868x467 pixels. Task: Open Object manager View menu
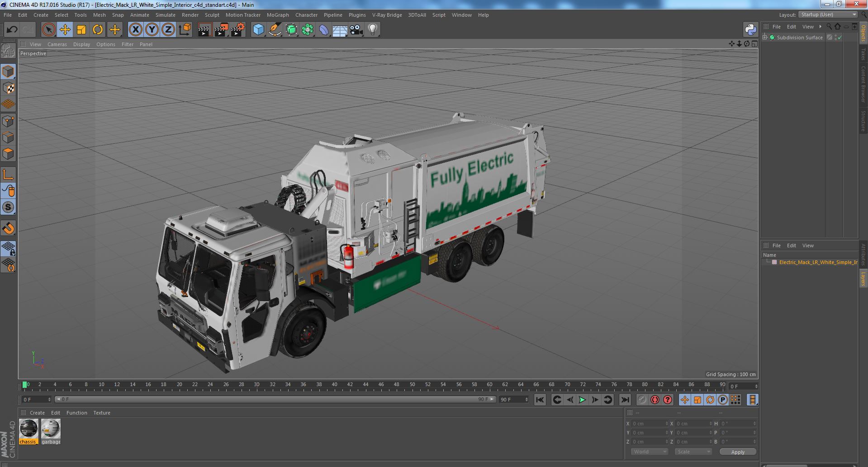[808, 27]
